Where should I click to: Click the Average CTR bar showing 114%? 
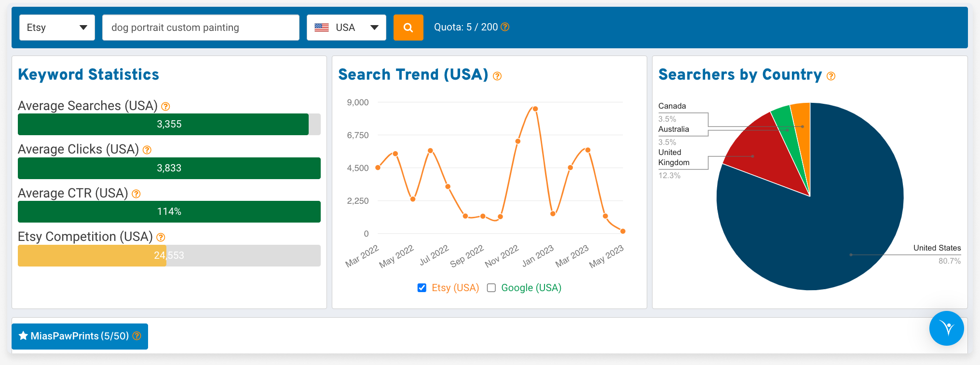coord(169,211)
